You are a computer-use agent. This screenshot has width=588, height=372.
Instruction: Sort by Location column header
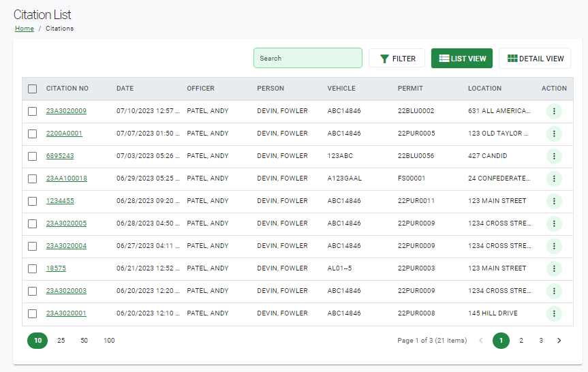(x=484, y=89)
